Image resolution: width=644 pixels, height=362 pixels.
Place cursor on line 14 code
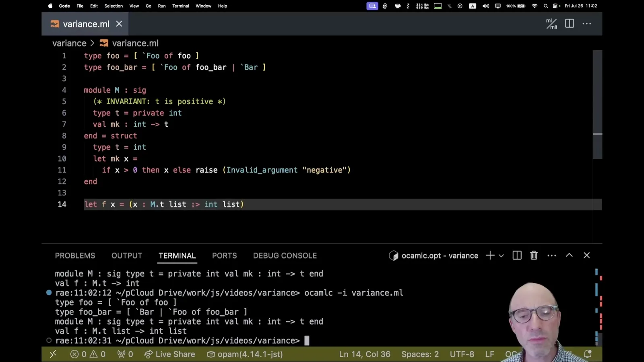(x=164, y=204)
